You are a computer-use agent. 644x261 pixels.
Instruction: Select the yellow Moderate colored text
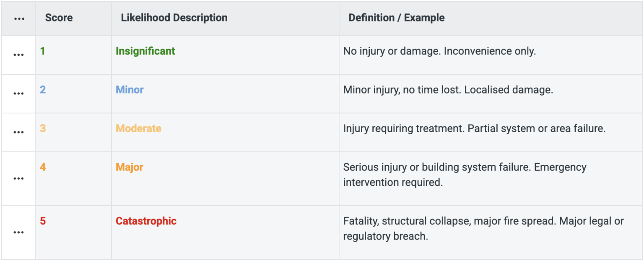(x=138, y=128)
